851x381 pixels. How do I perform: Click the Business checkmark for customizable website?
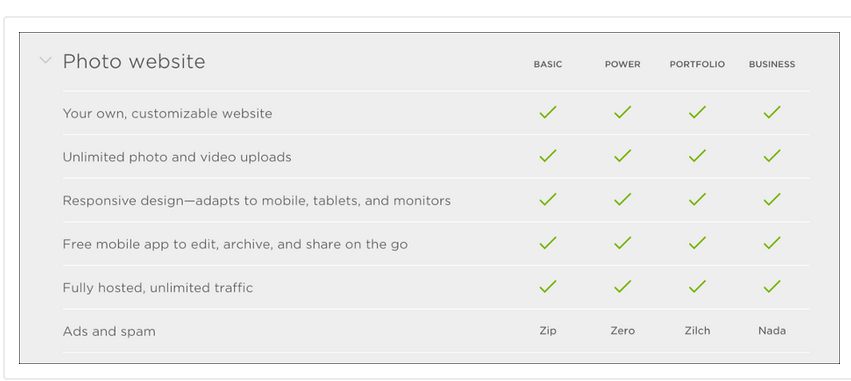[x=772, y=112]
